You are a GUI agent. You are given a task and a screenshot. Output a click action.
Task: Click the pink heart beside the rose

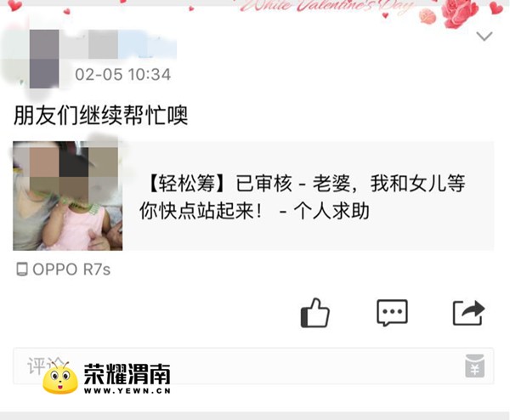tap(496, 7)
